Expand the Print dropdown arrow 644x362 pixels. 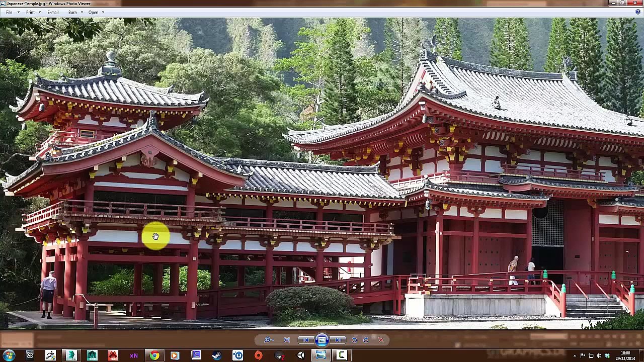(x=40, y=12)
